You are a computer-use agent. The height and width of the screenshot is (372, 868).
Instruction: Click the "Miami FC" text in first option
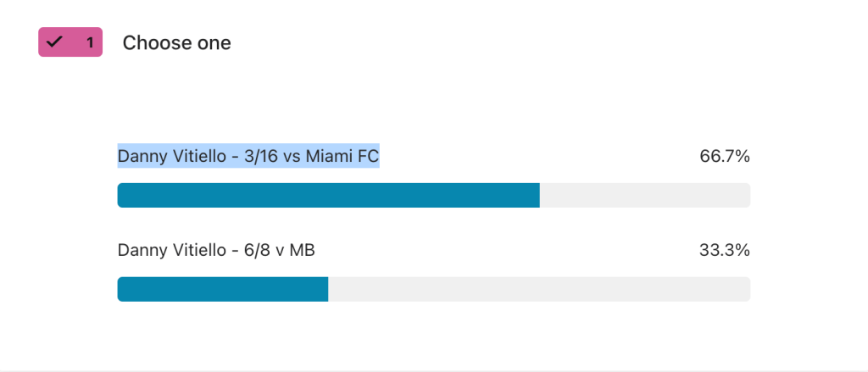[342, 157]
